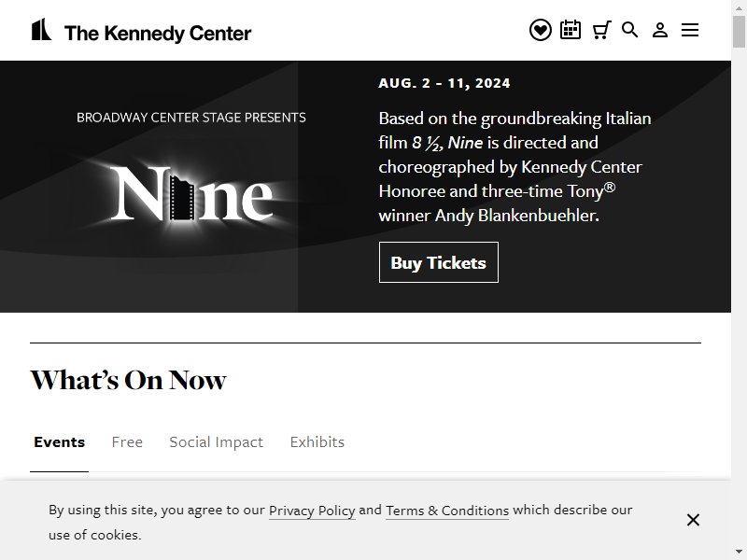The height and width of the screenshot is (560, 747).
Task: Click the Kennedy Center building logo icon
Action: [41, 30]
